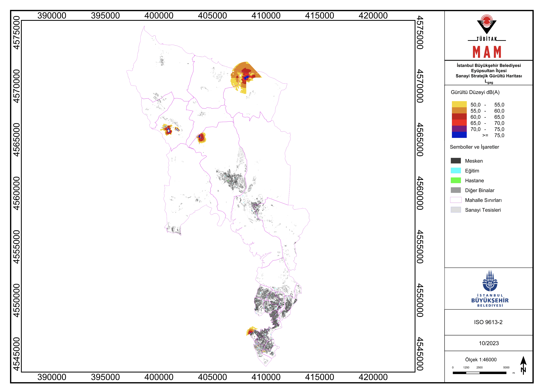Pick the blue >= 75,0 swatch

(459, 135)
